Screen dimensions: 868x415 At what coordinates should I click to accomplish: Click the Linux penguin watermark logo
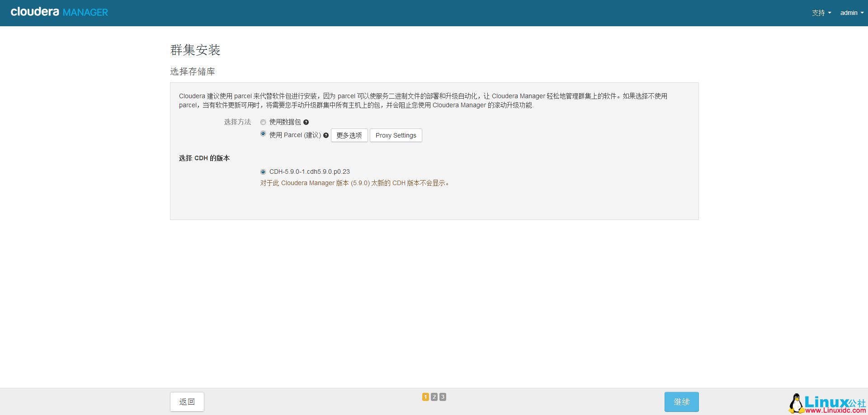[796, 403]
